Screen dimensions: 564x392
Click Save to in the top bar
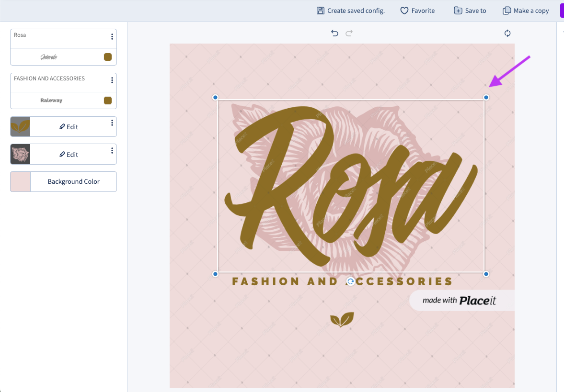tap(470, 11)
